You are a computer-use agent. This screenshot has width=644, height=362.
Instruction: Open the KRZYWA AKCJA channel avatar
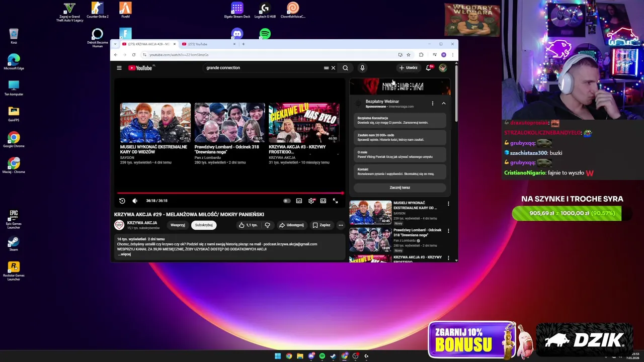point(119,225)
